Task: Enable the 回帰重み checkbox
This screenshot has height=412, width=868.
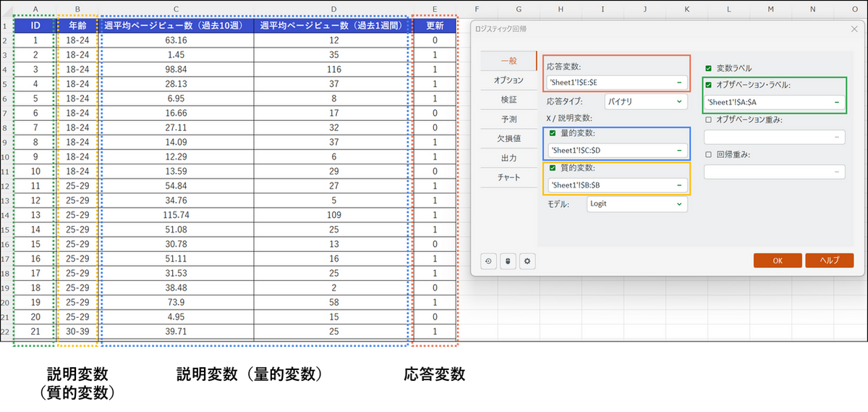Action: pyautogui.click(x=709, y=154)
